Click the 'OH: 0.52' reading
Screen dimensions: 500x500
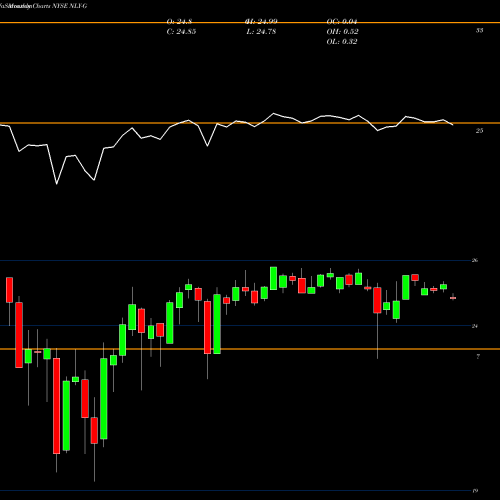click(342, 32)
